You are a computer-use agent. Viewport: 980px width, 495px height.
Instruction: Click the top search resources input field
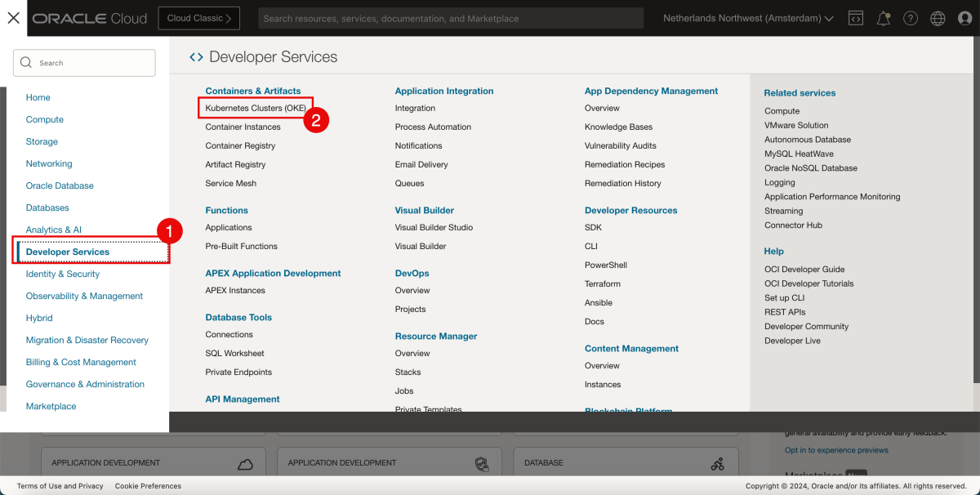(451, 17)
